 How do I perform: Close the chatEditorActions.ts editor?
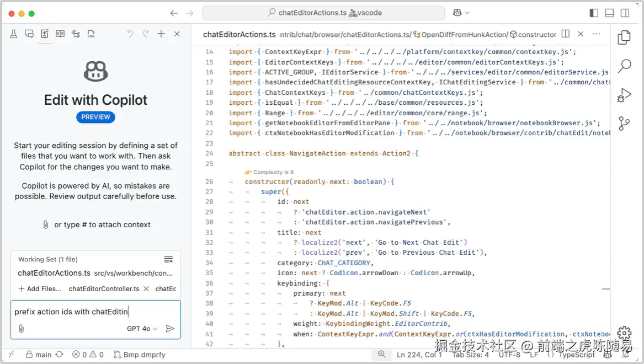[581, 34]
